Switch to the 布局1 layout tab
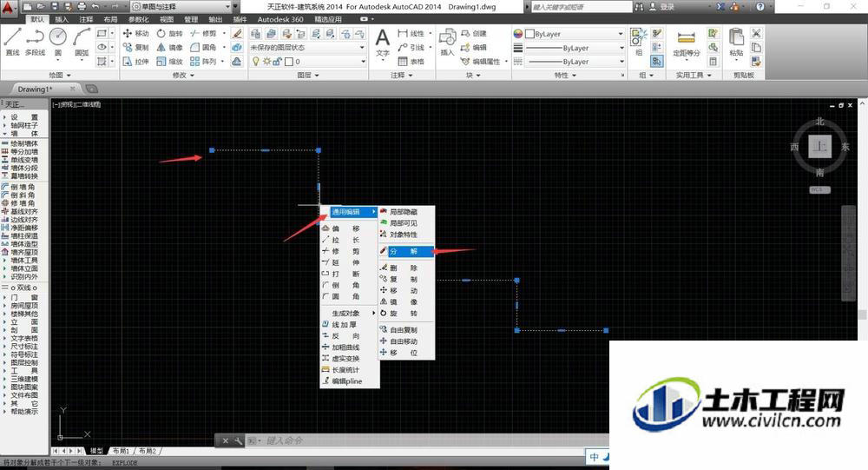 tap(121, 451)
